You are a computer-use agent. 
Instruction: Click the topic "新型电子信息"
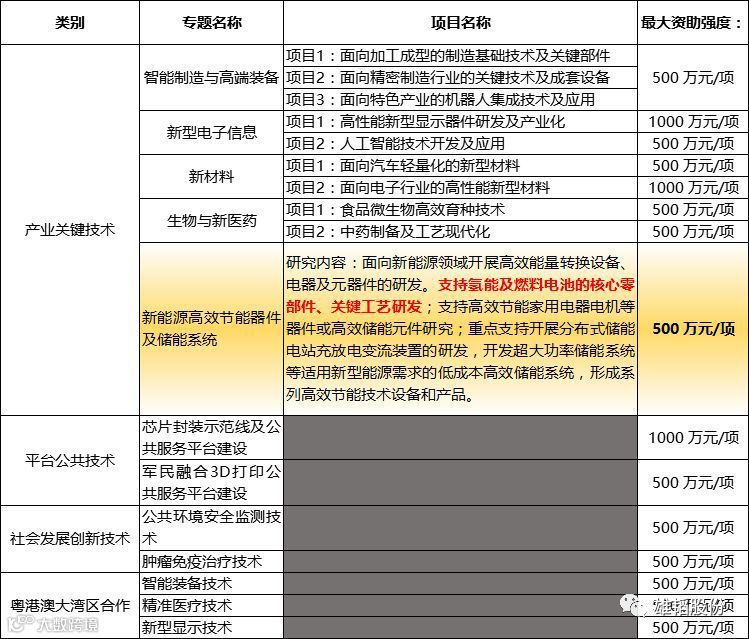click(x=212, y=132)
